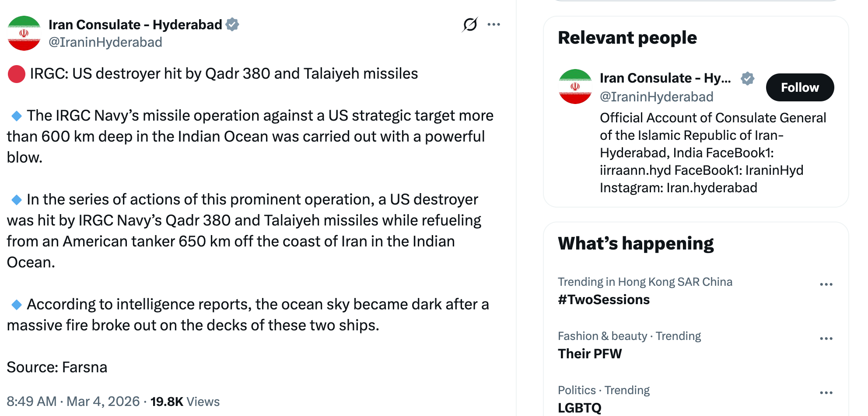The width and height of the screenshot is (868, 416).
Task: Click the Relevant people flag avatar
Action: coord(575,87)
